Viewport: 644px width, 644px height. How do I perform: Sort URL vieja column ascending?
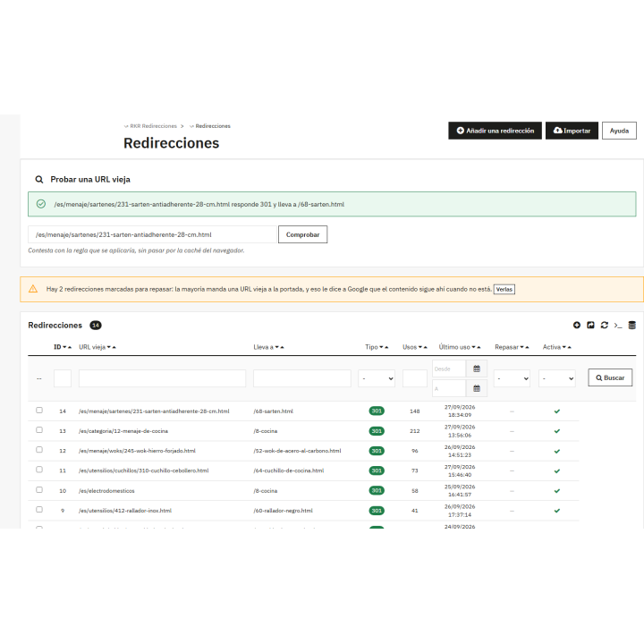pyautogui.click(x=114, y=347)
